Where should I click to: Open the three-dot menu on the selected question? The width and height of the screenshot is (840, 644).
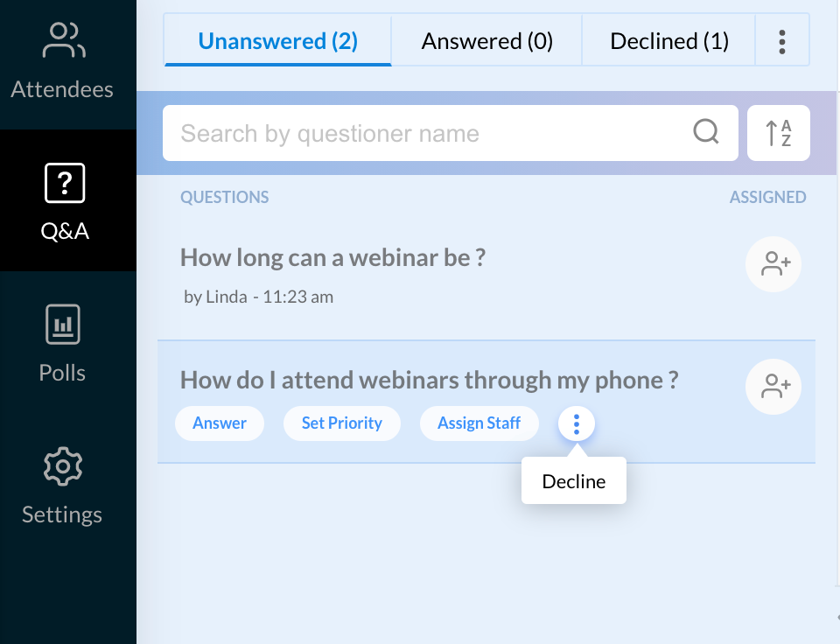tap(577, 423)
